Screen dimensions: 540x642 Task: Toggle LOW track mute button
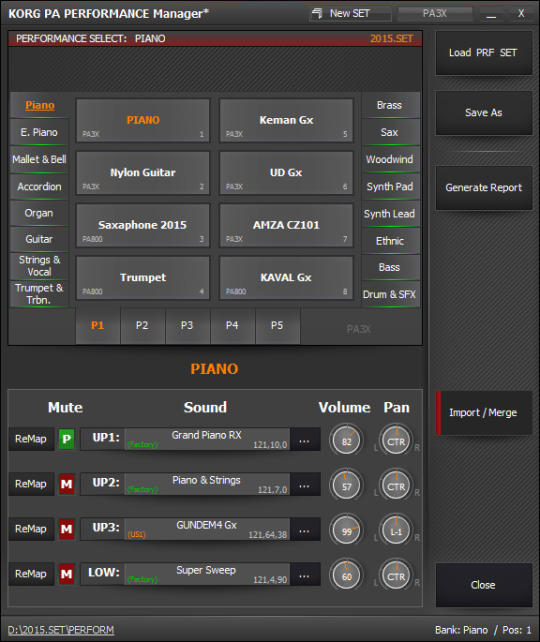(66, 574)
